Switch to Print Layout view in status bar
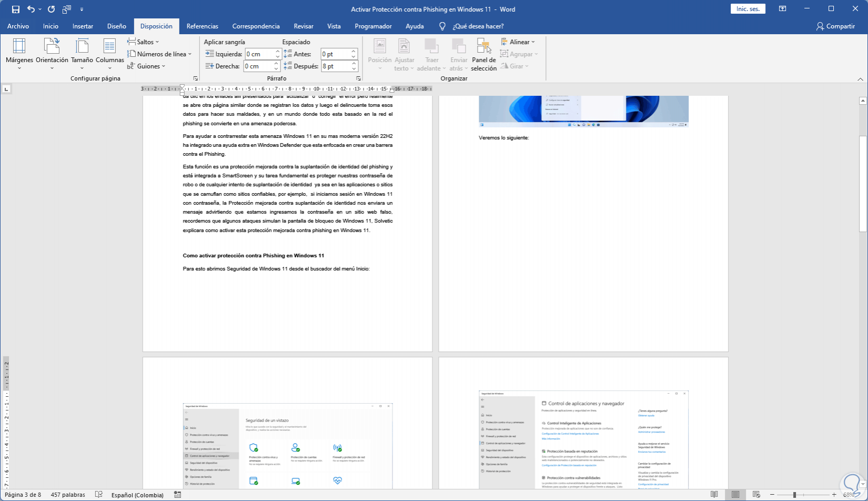Image resolution: width=868 pixels, height=501 pixels. point(735,495)
